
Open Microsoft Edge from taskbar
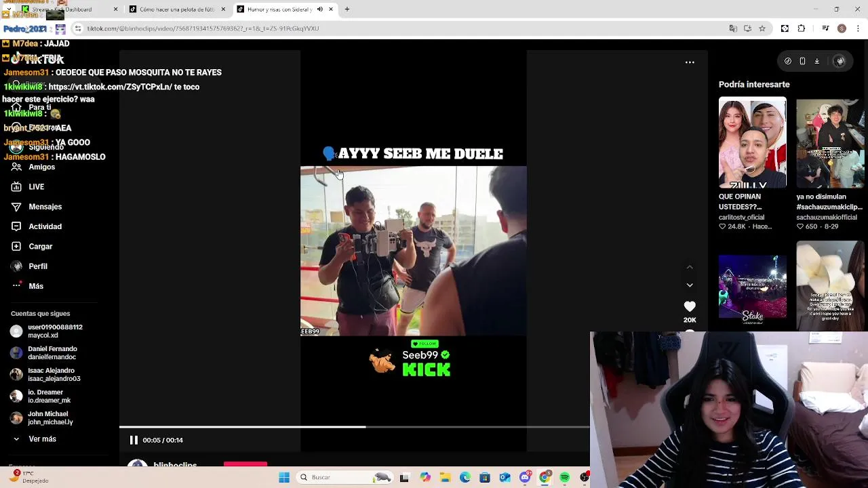click(x=465, y=478)
